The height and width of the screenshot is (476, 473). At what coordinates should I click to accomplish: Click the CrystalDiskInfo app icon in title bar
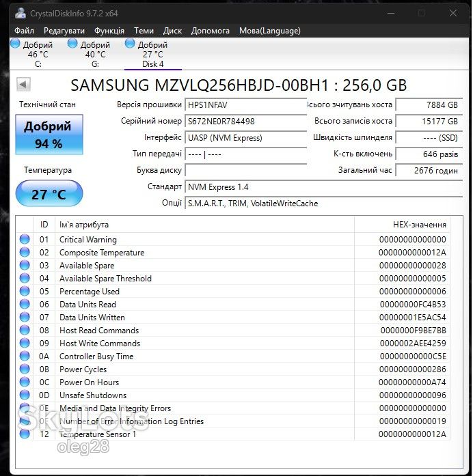[21, 13]
